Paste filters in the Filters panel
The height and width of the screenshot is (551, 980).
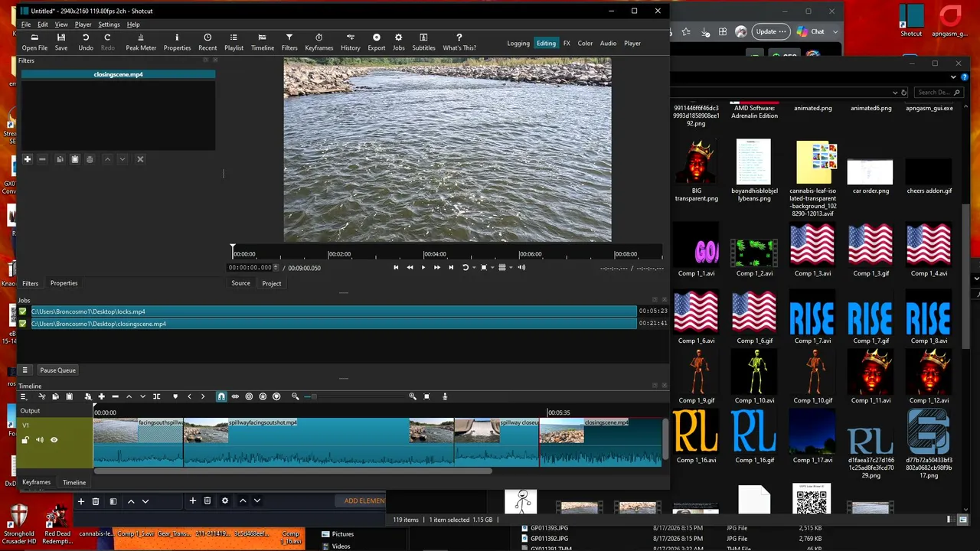click(75, 159)
